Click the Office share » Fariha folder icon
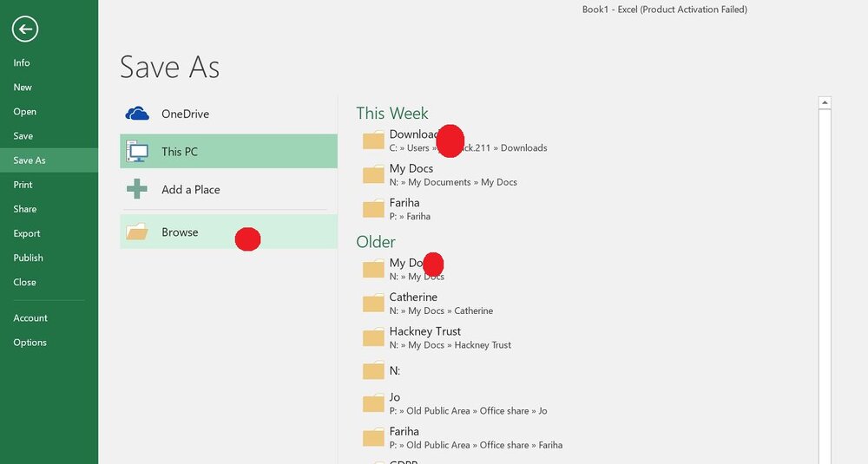The width and height of the screenshot is (868, 464). pyautogui.click(x=373, y=437)
